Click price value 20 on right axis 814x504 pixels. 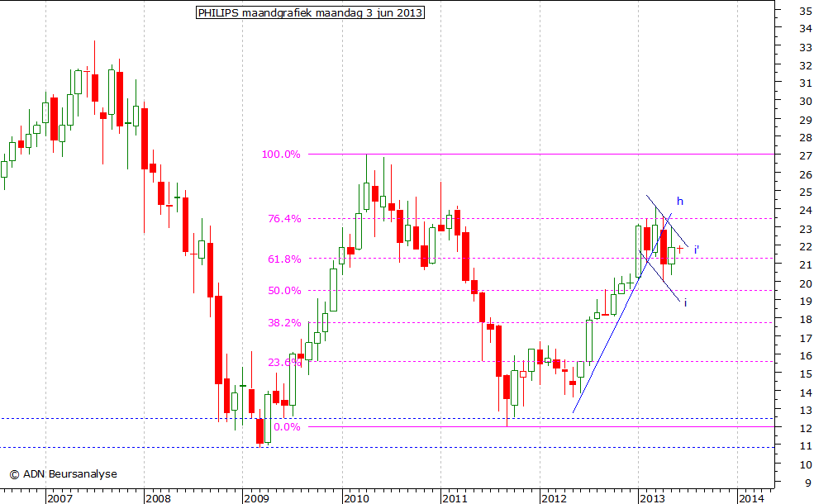(805, 283)
